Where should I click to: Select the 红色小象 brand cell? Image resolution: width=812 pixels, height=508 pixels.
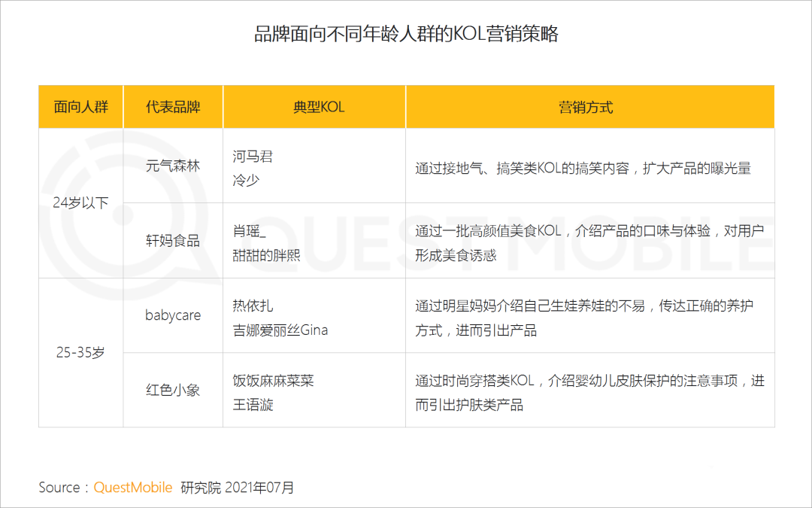[173, 390]
